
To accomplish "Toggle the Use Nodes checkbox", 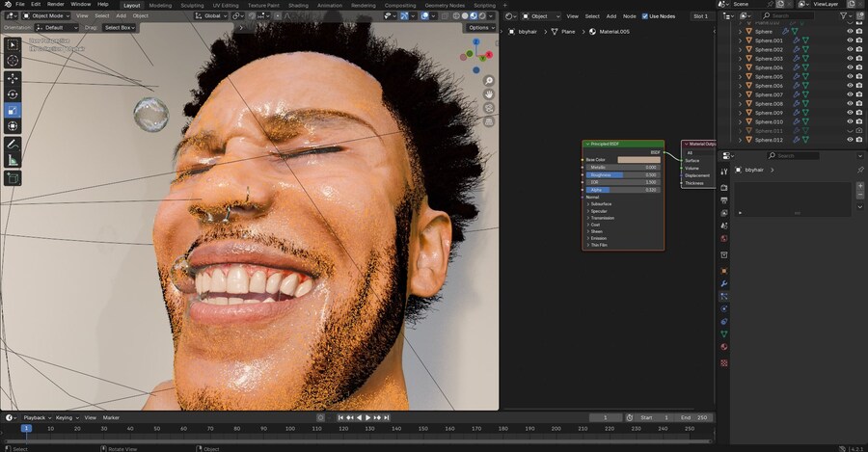I will (x=644, y=16).
